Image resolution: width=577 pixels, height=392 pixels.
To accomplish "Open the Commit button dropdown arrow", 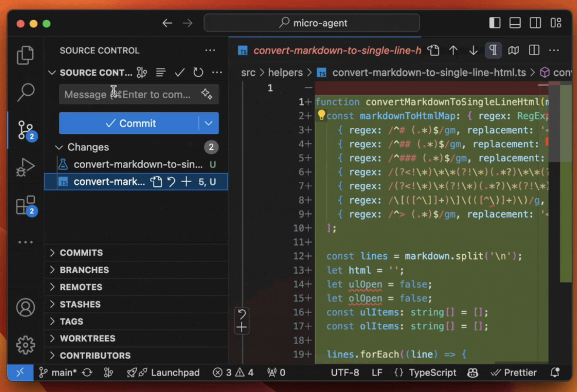I will (x=209, y=123).
